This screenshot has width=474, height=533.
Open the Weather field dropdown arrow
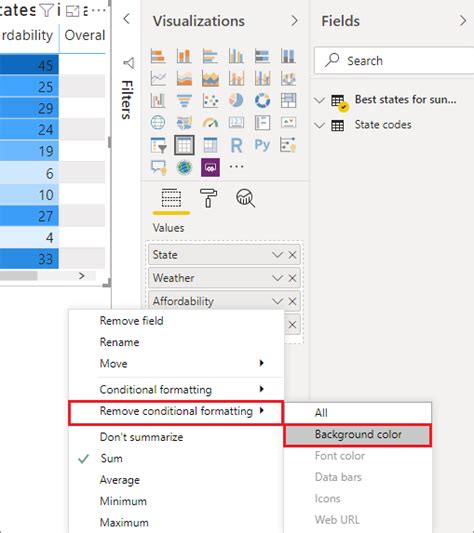(277, 278)
